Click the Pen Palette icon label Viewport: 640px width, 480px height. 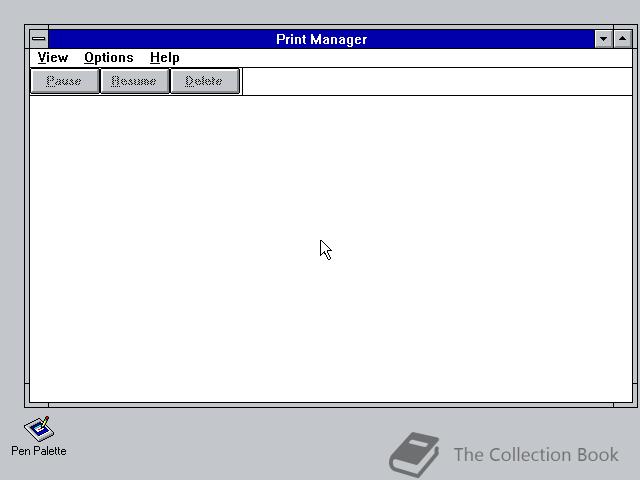click(39, 451)
